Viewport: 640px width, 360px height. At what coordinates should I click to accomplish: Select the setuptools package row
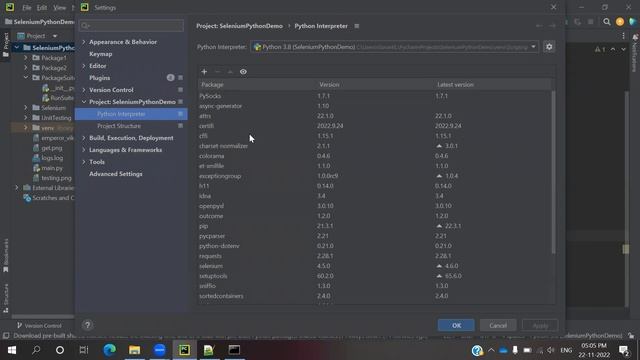[x=374, y=276]
